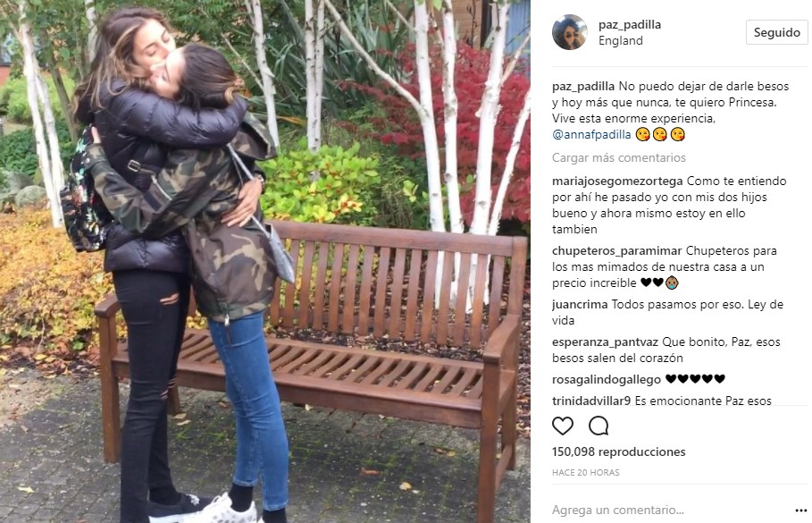Like the post with the heart icon
Screen dimensions: 812x523
tap(563, 426)
